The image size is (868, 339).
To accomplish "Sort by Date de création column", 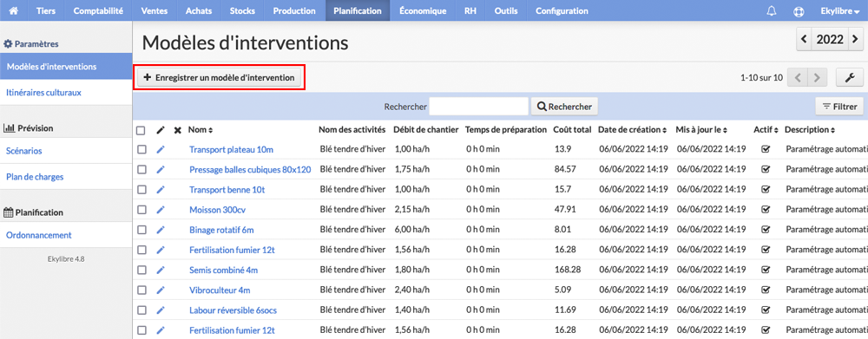I will 632,130.
